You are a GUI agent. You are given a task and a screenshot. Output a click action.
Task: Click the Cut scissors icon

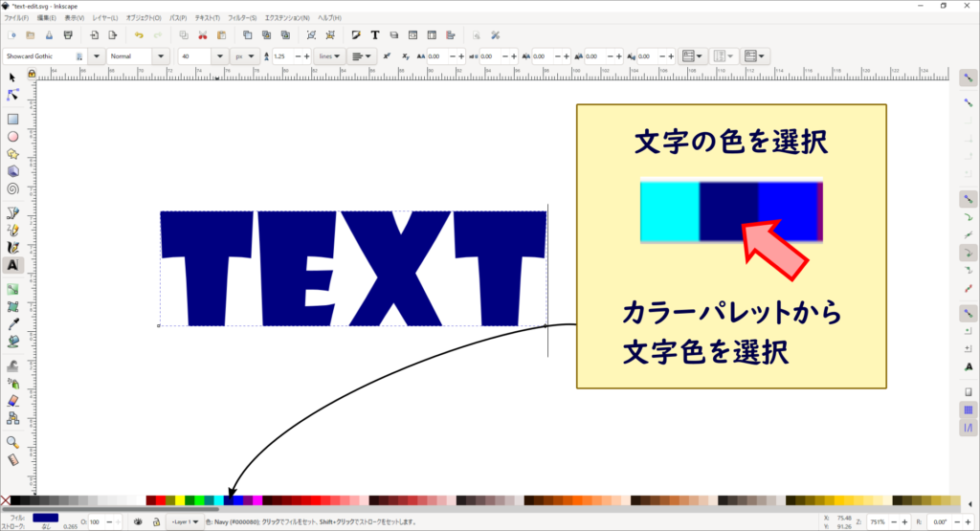203,35
